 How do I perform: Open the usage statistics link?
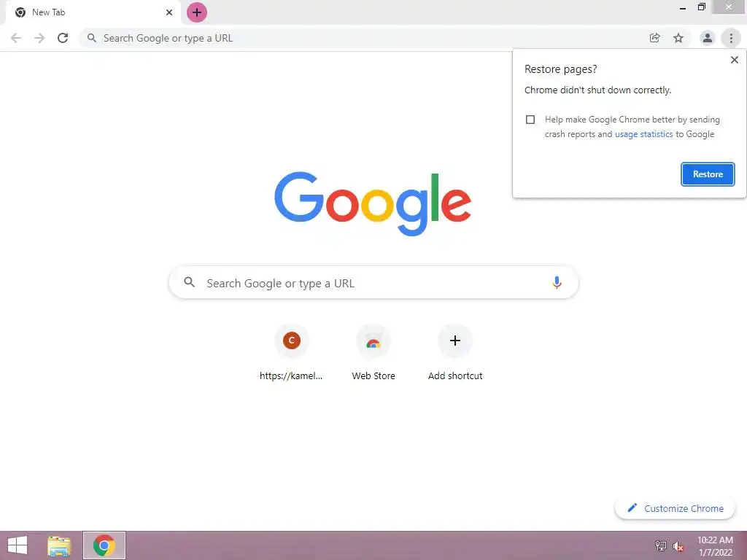(643, 134)
